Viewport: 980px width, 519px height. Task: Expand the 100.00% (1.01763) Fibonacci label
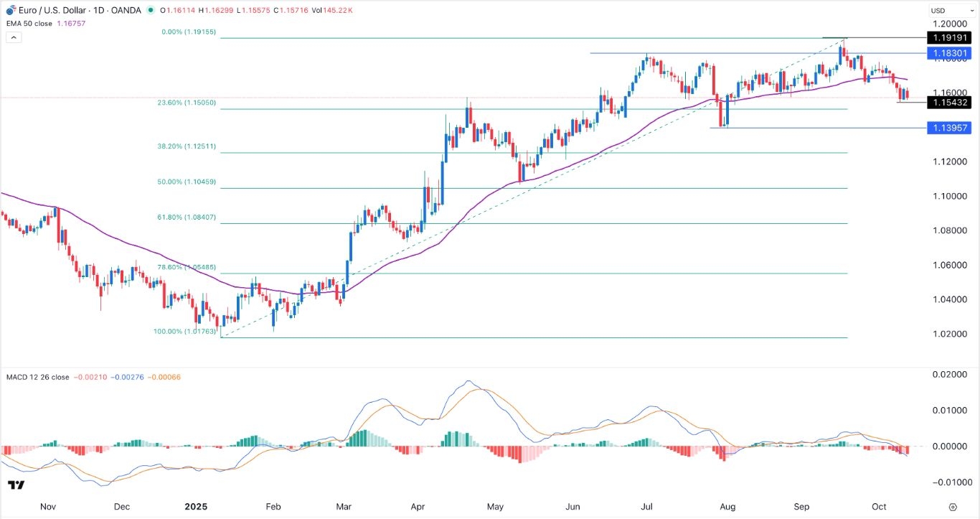tap(185, 332)
